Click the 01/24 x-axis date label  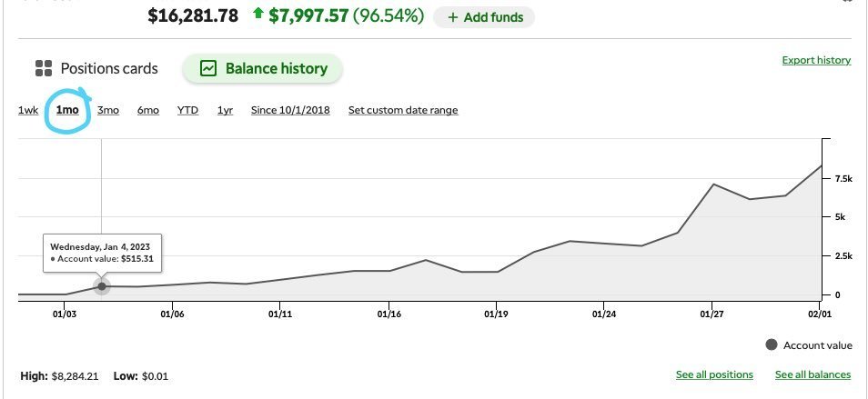coord(604,314)
